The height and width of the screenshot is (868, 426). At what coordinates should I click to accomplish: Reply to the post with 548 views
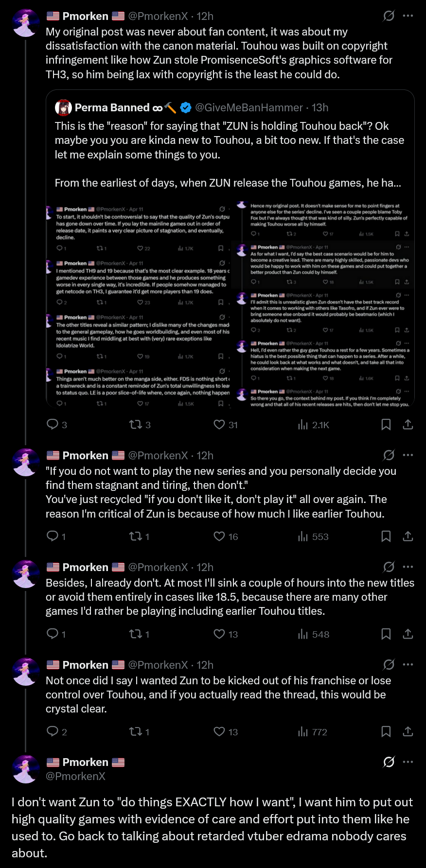(53, 634)
